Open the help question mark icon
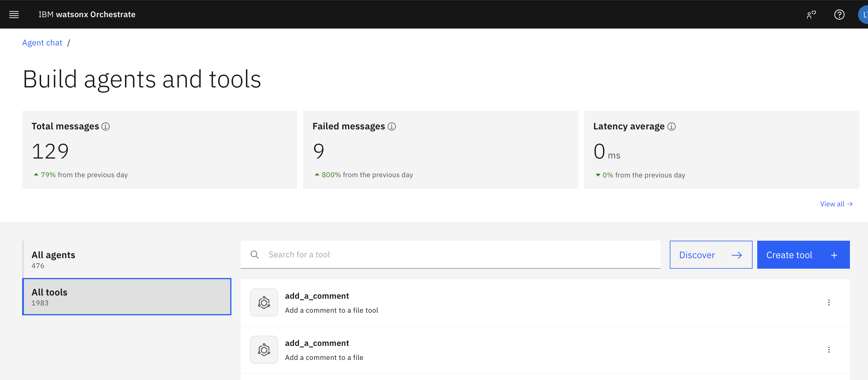 (x=839, y=15)
